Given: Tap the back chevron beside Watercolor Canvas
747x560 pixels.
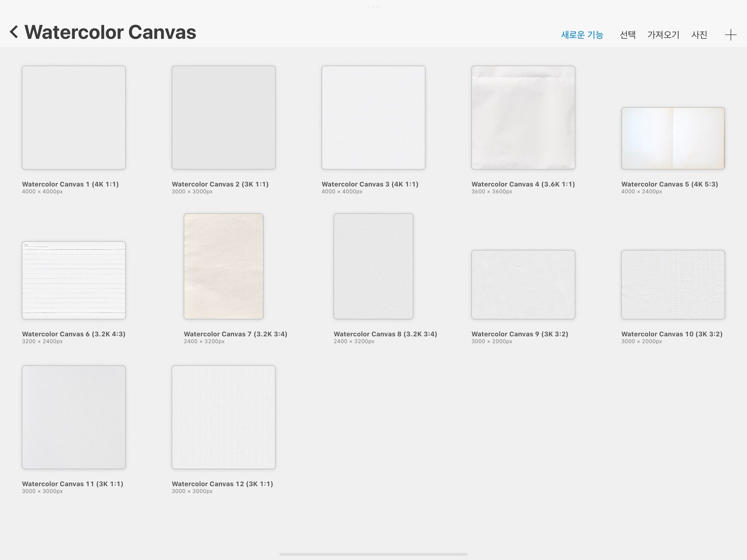Looking at the screenshot, I should point(14,32).
